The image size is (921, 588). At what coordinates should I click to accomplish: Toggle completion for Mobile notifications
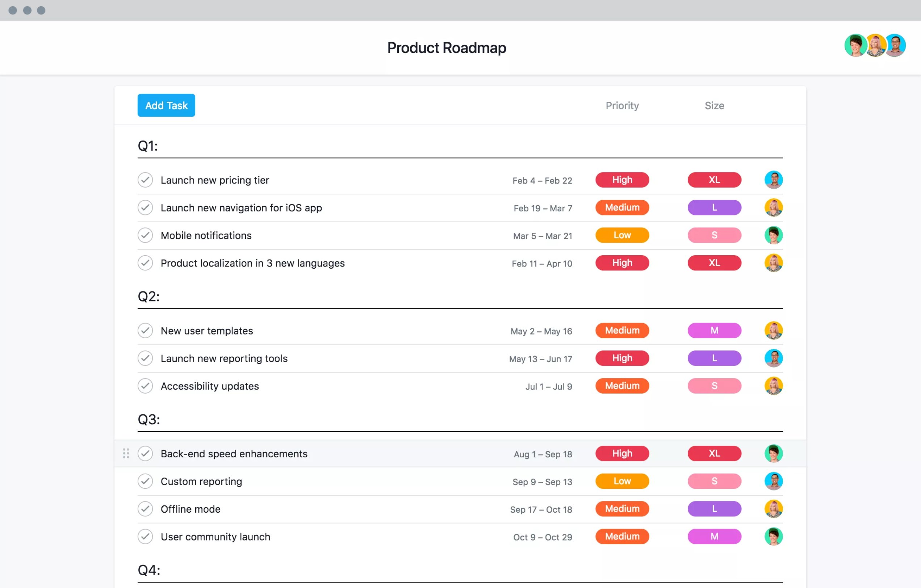tap(145, 236)
